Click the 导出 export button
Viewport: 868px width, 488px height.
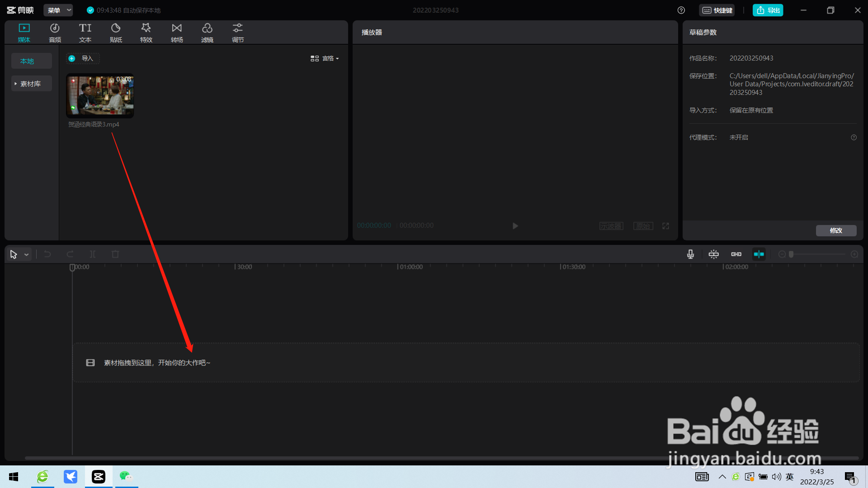(x=768, y=10)
